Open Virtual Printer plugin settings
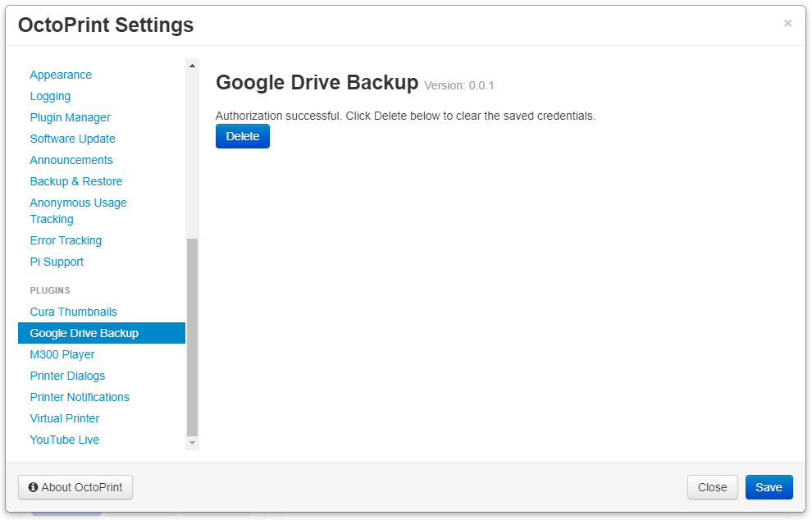The image size is (812, 520). click(x=65, y=418)
